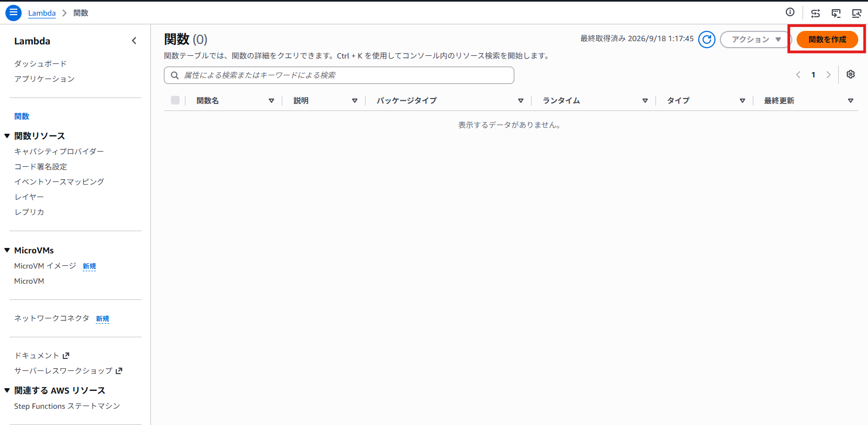Sort by 関数名 column arrow

271,101
